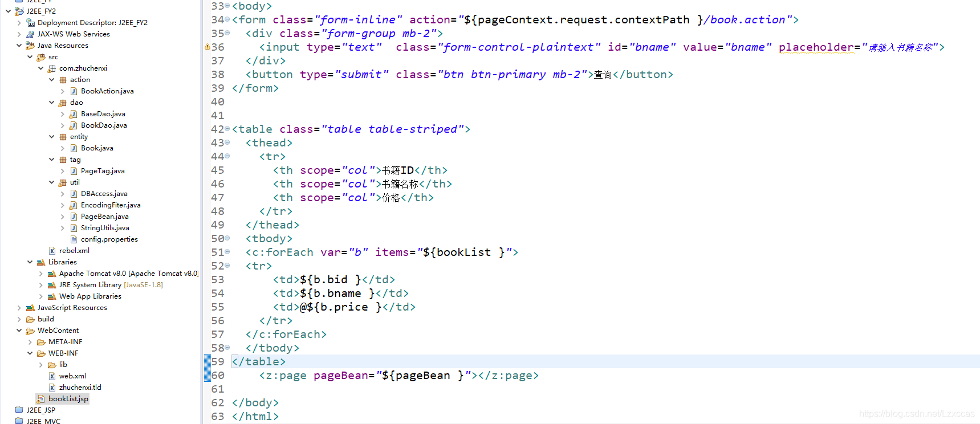Click the WEB-INF folder icon
Viewport: 980px width, 424px height.
41,353
